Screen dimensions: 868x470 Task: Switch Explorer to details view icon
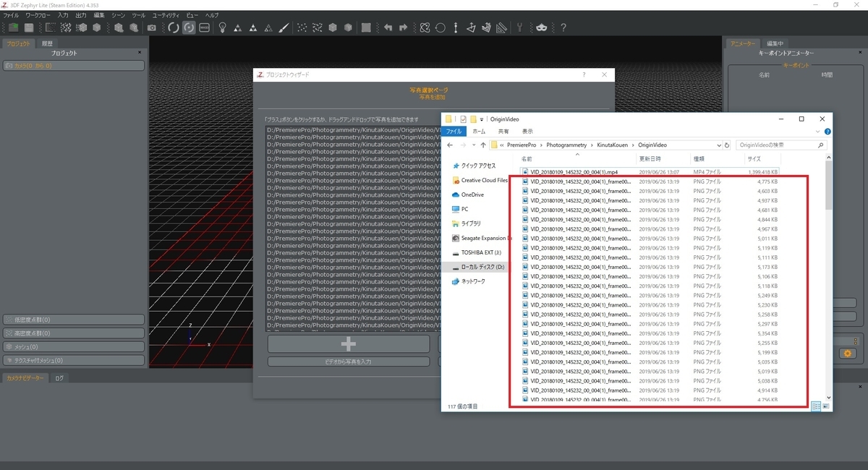[816, 406]
